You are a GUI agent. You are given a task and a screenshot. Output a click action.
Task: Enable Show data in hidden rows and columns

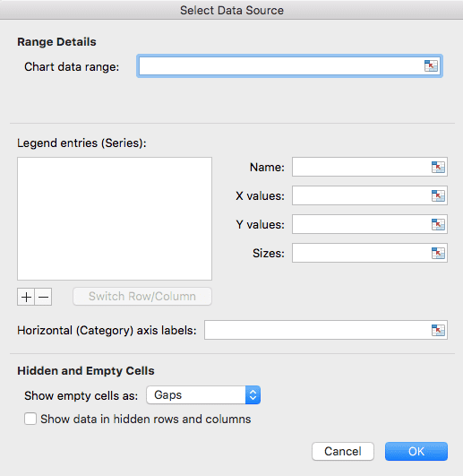tap(30, 419)
